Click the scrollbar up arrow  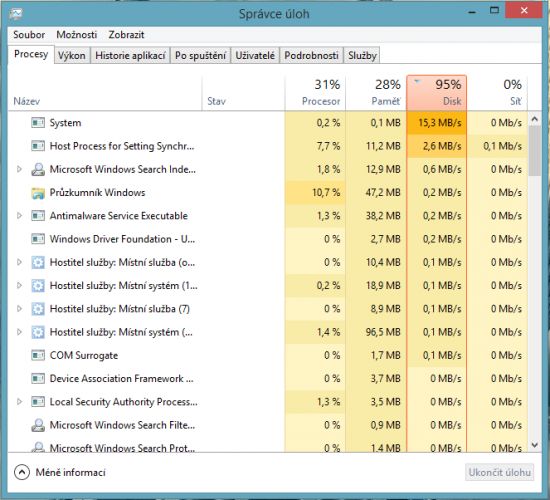(535, 119)
